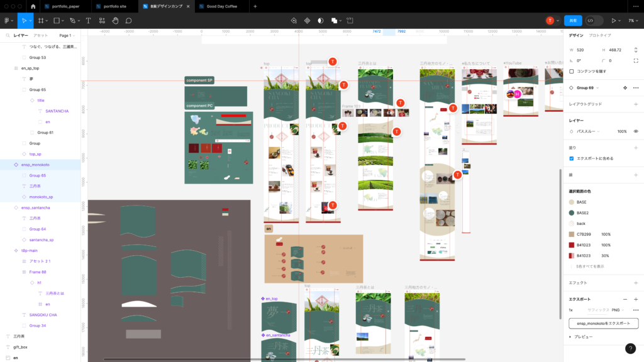Uncheck エクスポートに含める checkbox
Screen dimensions: 644x362
tap(572, 158)
